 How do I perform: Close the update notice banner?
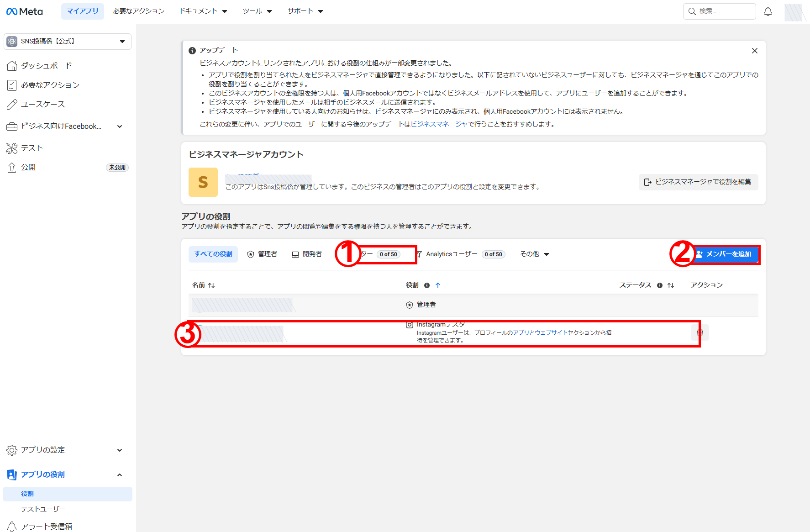[755, 51]
